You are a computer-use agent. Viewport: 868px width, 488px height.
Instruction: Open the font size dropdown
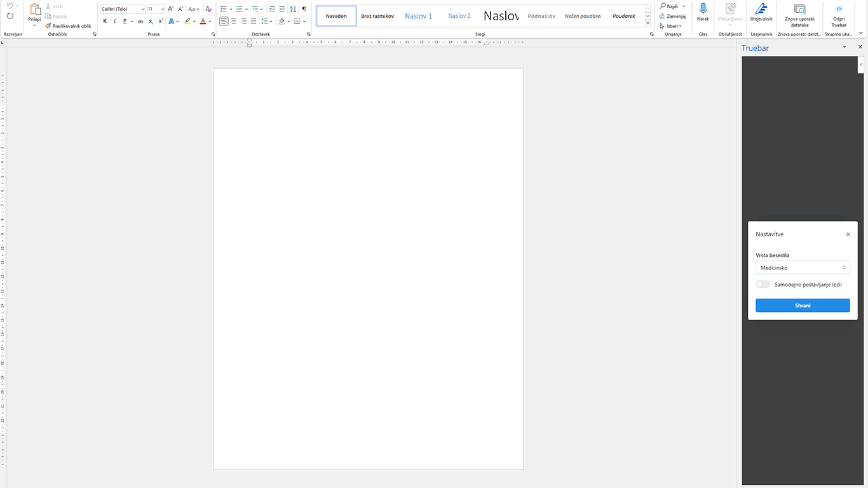click(x=163, y=9)
